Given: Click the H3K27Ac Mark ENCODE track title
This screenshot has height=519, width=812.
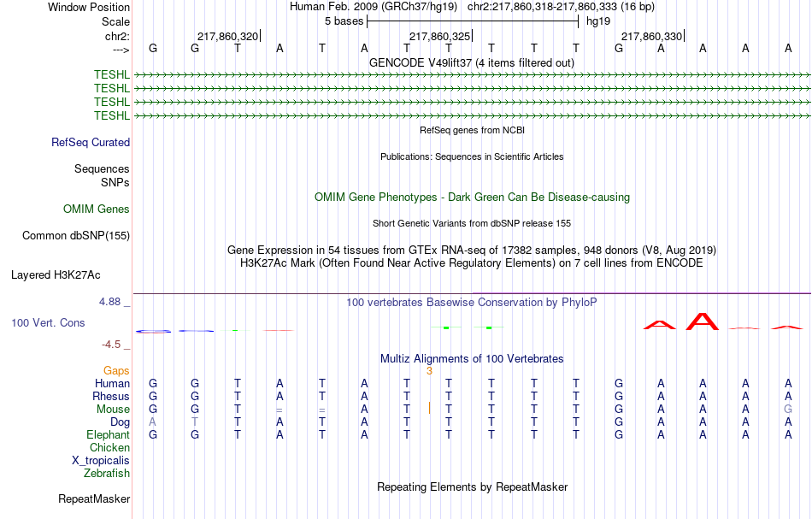Looking at the screenshot, I should 472,263.
